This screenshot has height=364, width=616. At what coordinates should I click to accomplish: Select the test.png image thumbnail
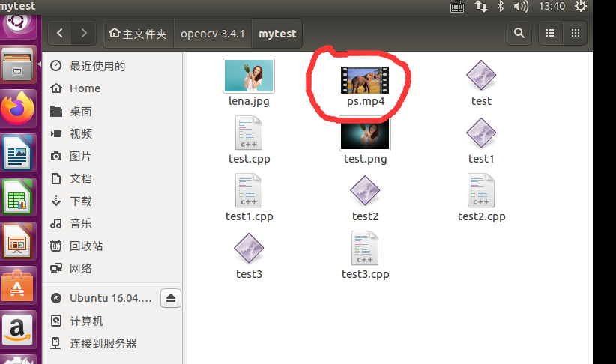(x=365, y=133)
